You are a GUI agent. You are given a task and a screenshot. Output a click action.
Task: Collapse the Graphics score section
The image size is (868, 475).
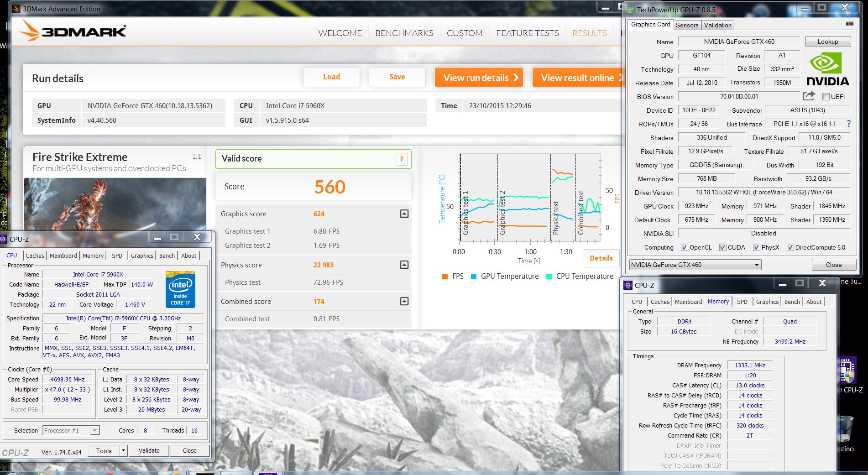(404, 214)
